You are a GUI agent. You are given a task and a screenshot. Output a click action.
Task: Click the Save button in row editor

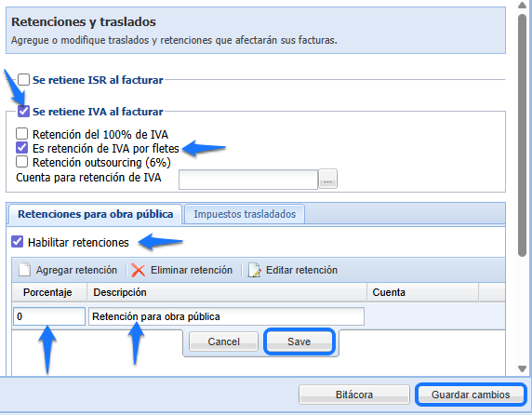[299, 341]
